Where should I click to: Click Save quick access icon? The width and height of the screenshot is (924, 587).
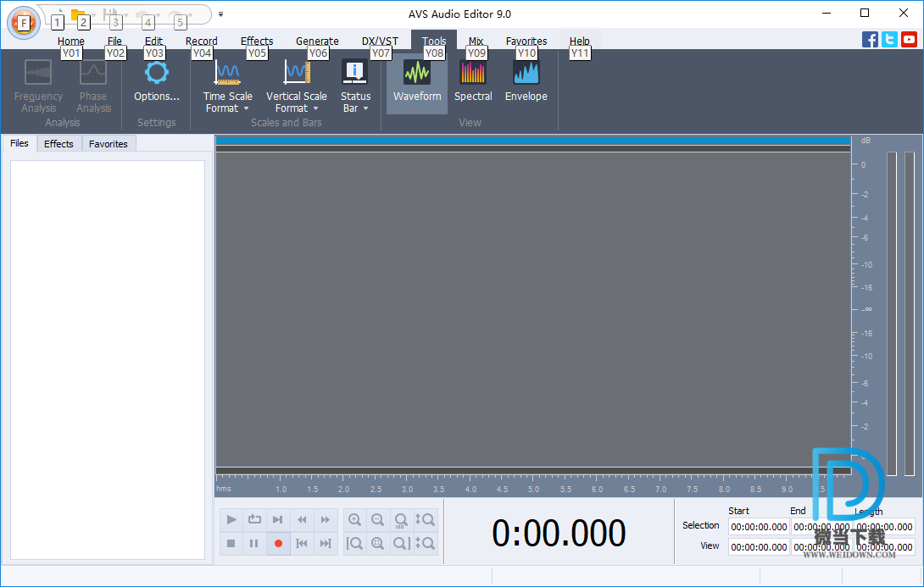click(x=110, y=14)
